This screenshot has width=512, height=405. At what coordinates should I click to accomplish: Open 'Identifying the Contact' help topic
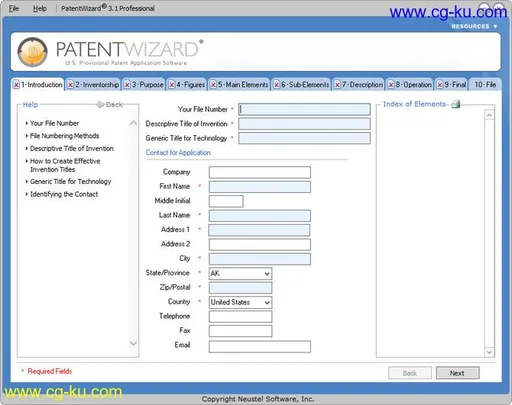(x=64, y=194)
